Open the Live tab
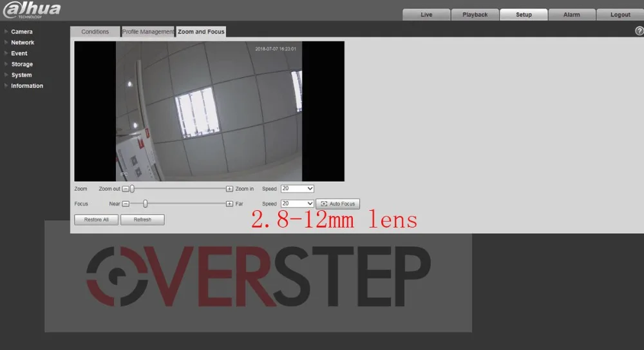This screenshot has width=644, height=350. pyautogui.click(x=426, y=14)
